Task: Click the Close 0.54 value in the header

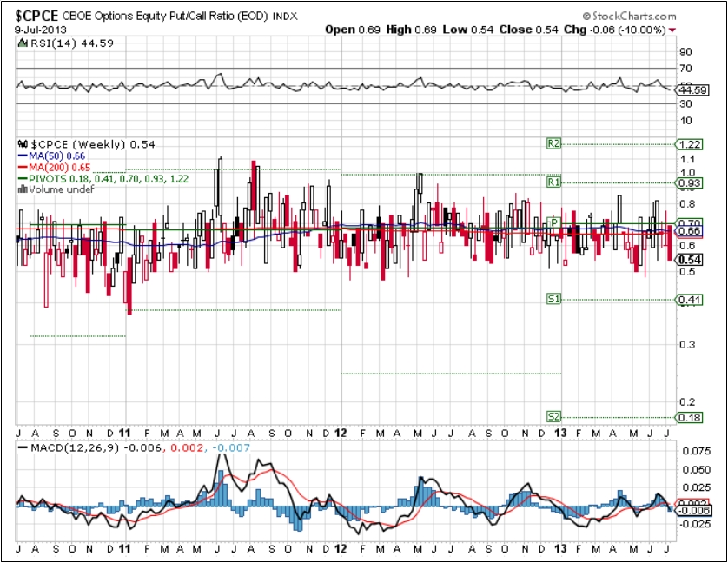Action: coord(528,30)
